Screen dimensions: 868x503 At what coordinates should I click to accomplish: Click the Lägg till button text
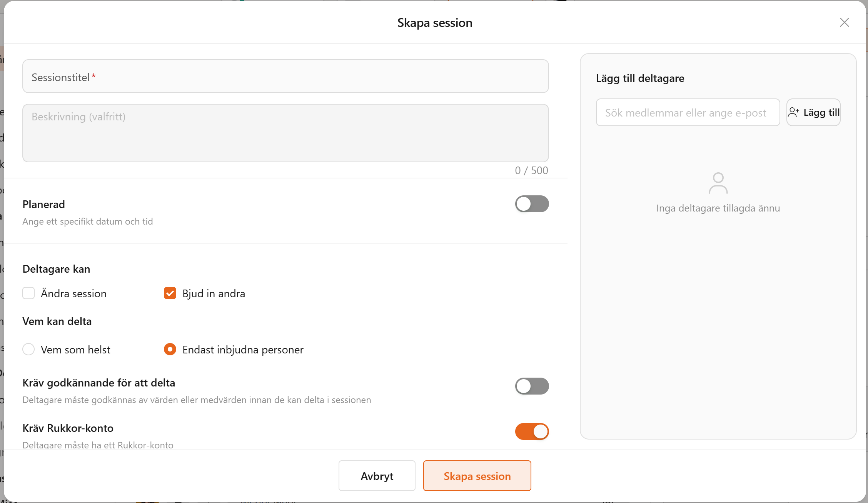821,112
